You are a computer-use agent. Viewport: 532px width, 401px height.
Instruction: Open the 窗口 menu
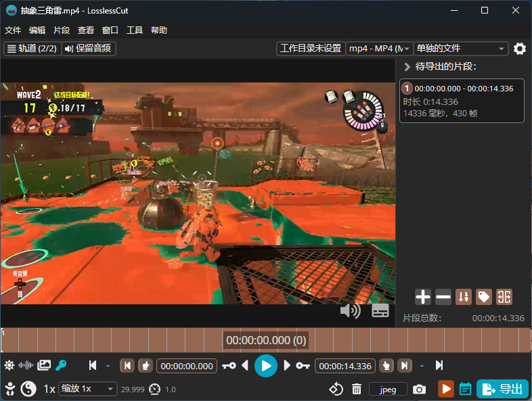point(110,30)
